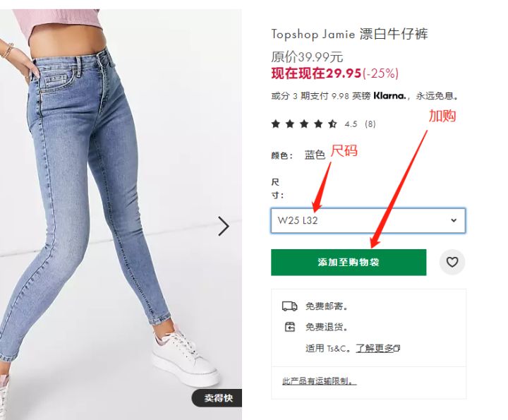The height and width of the screenshot is (420, 508).
Task: Save item with the heart wishlist icon
Action: click(x=452, y=262)
